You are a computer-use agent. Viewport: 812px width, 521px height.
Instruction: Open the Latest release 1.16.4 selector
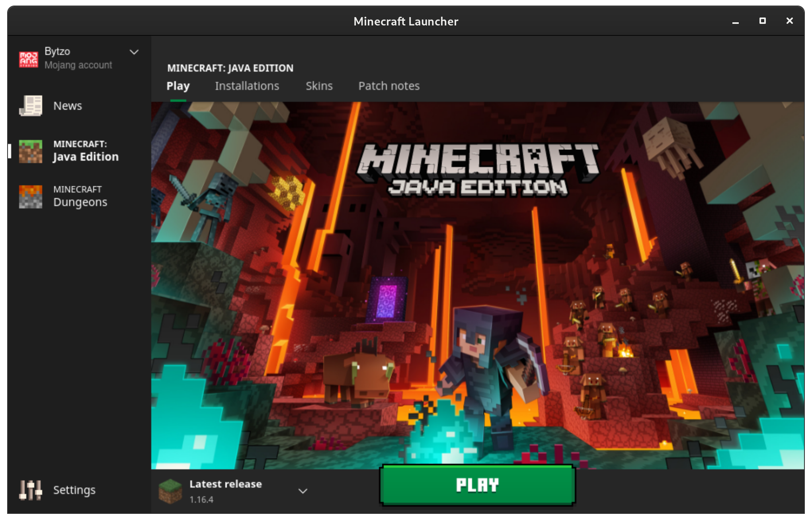pos(225,491)
